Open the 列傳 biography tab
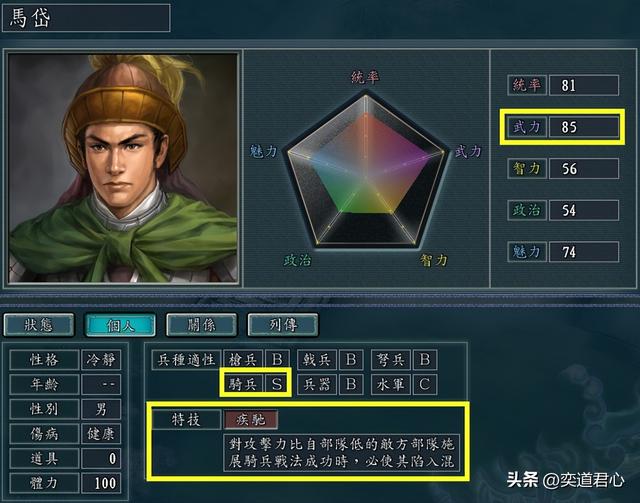The width and height of the screenshot is (640, 503). pyautogui.click(x=283, y=325)
